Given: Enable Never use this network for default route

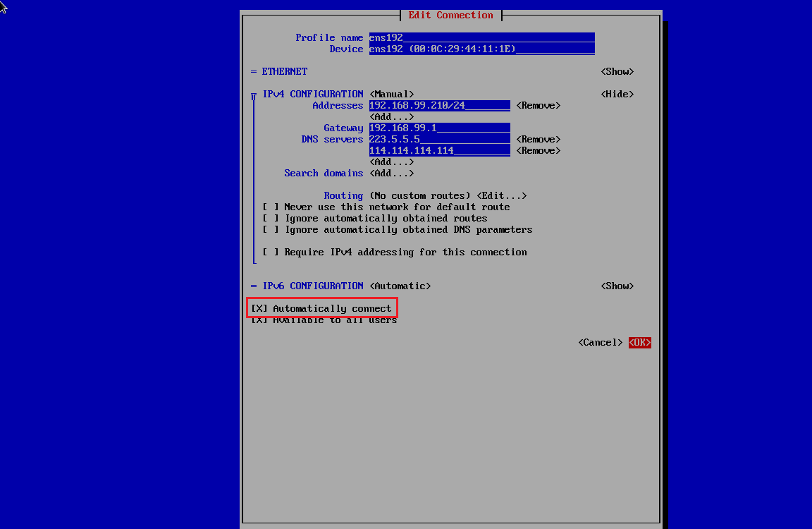Looking at the screenshot, I should 271,207.
